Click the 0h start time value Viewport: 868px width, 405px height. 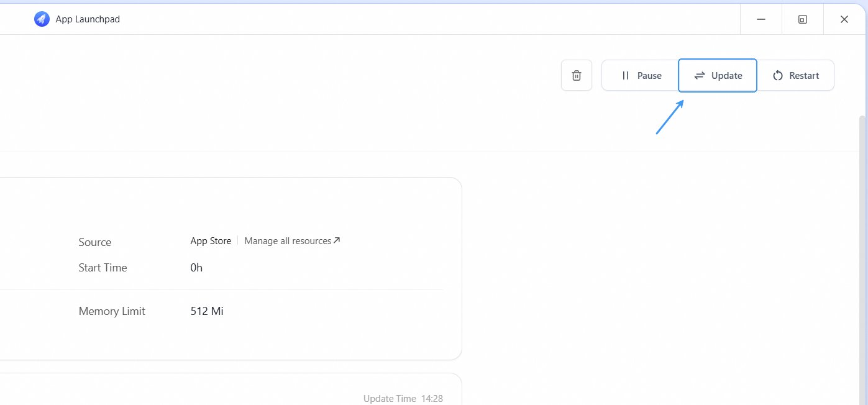[x=196, y=268]
